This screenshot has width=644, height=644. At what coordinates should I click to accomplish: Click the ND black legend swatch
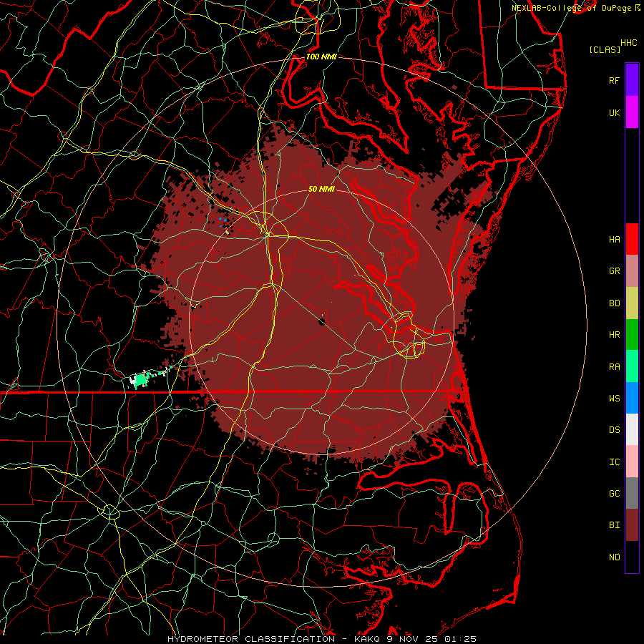632,557
